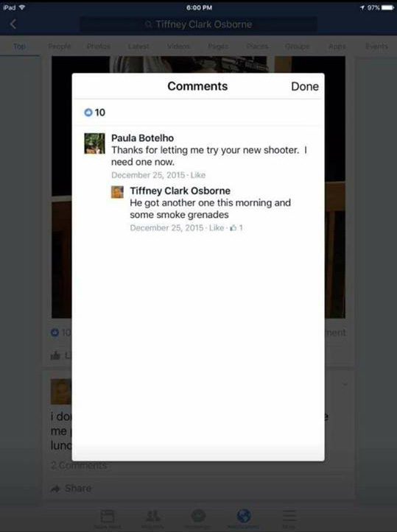The height and width of the screenshot is (532, 397).
Task: Open the blue like reaction count icon
Action: (88, 113)
